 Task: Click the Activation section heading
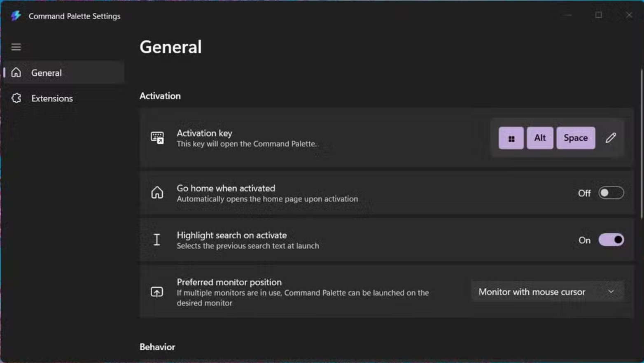tap(160, 96)
